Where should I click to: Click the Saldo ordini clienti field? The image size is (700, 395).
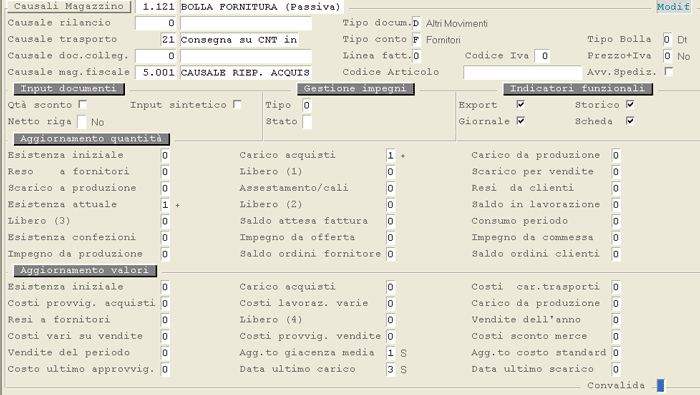click(616, 254)
